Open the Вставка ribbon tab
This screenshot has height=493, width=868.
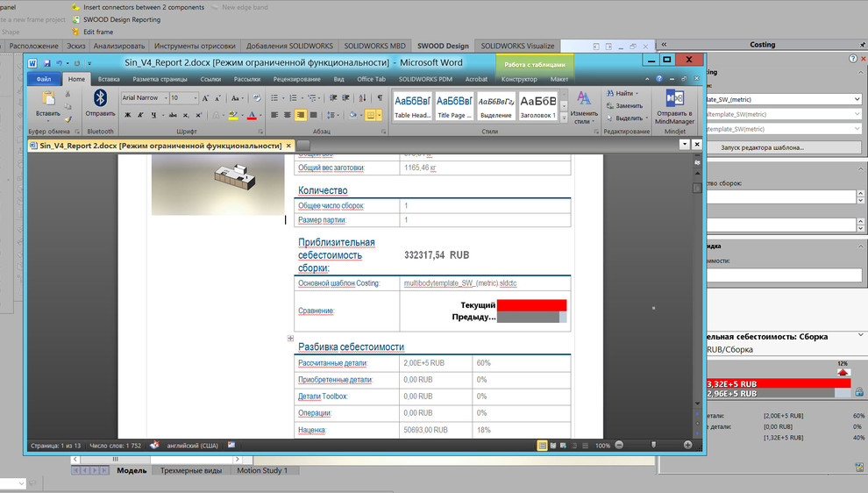click(x=110, y=79)
